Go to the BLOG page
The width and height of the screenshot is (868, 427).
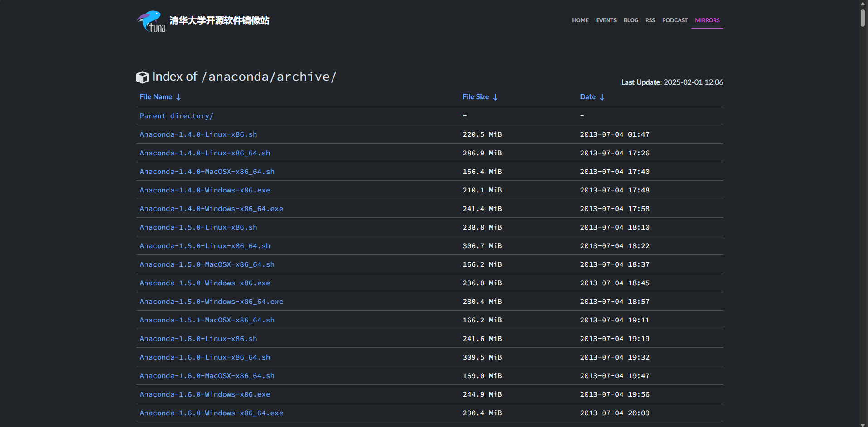631,20
